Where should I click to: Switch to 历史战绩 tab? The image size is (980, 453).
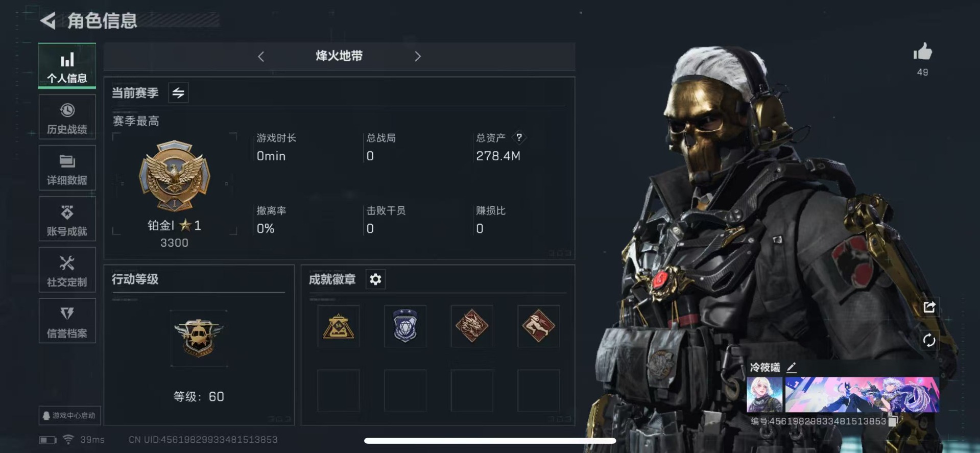(67, 117)
